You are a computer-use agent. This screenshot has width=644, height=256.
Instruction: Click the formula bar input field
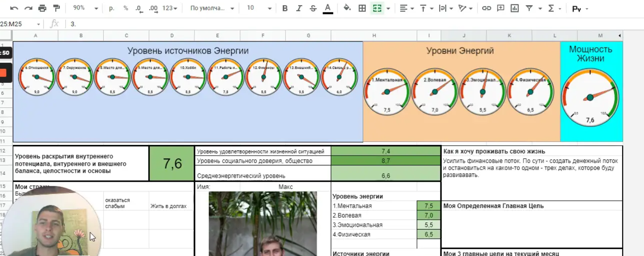tap(341, 24)
